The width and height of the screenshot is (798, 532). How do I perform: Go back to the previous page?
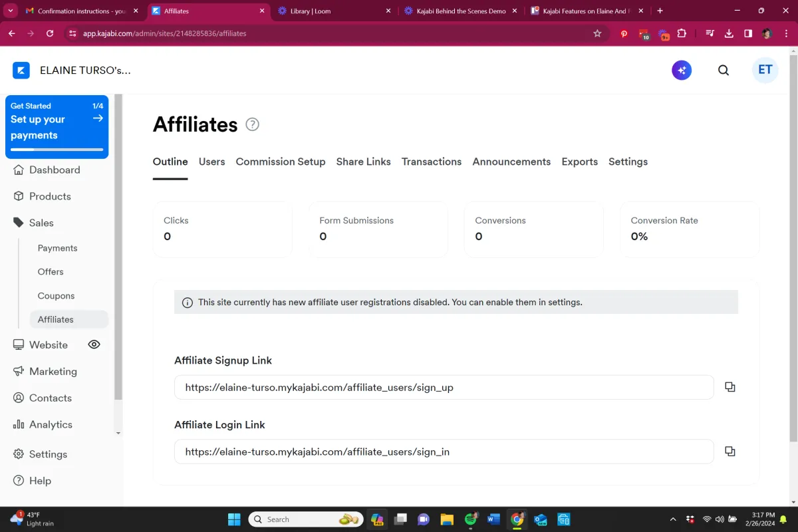(x=12, y=33)
